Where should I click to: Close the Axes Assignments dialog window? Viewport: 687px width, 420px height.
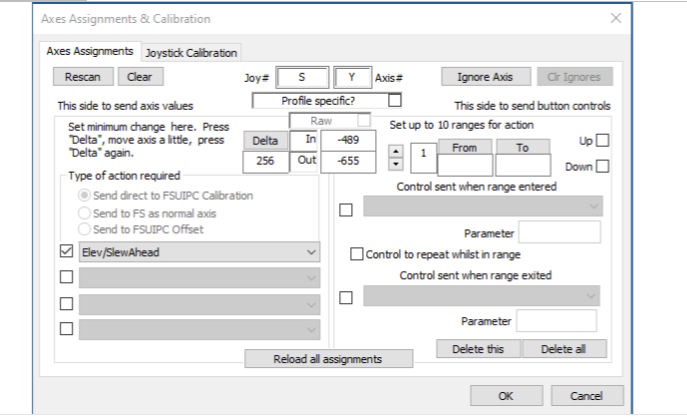(616, 18)
